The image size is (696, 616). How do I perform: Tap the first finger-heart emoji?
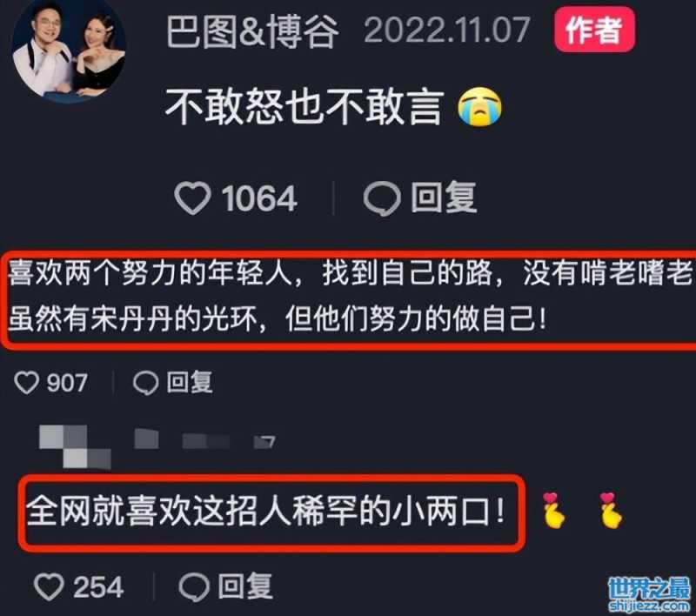click(x=552, y=511)
